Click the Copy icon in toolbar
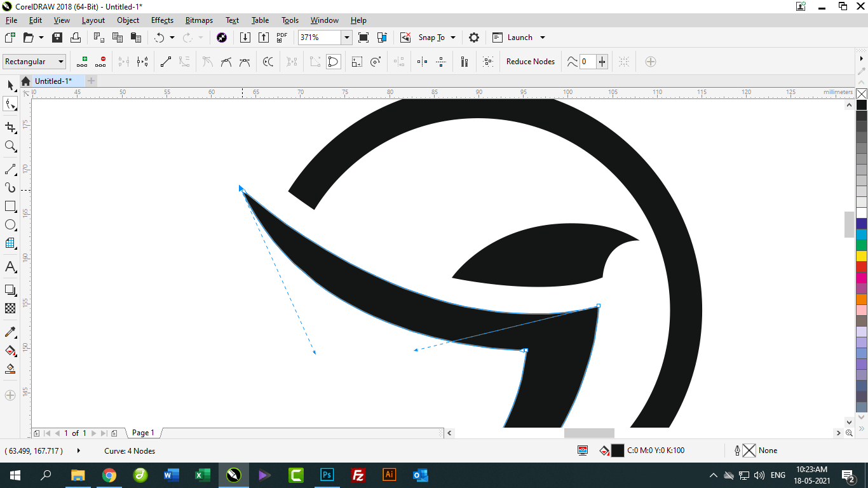868x488 pixels. point(118,37)
